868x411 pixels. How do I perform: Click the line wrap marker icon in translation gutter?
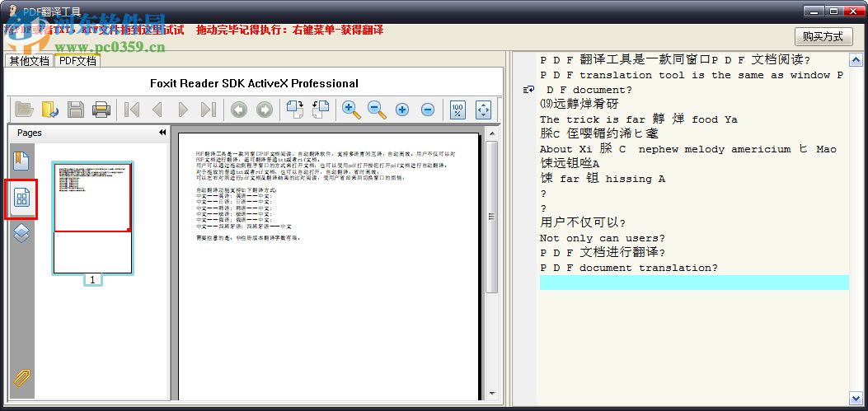(x=528, y=90)
